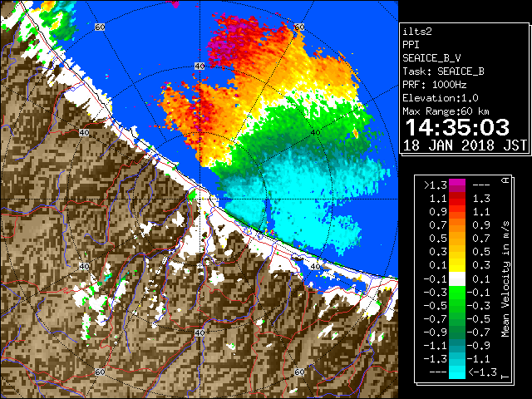
Task: Click the PPI scan type label
Action: [411, 45]
